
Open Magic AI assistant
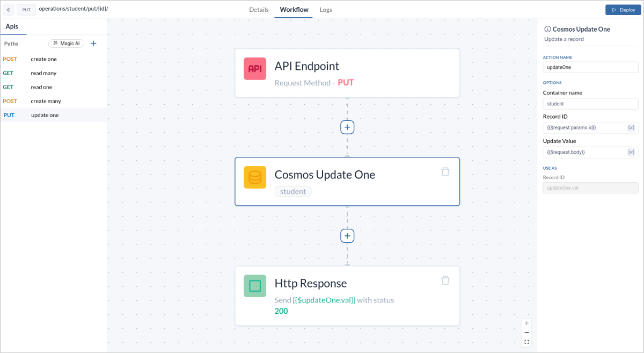[x=66, y=44]
